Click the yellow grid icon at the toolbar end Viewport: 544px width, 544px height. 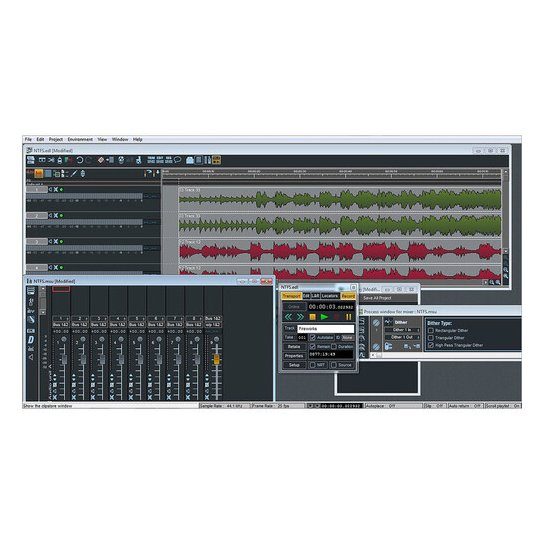216,160
